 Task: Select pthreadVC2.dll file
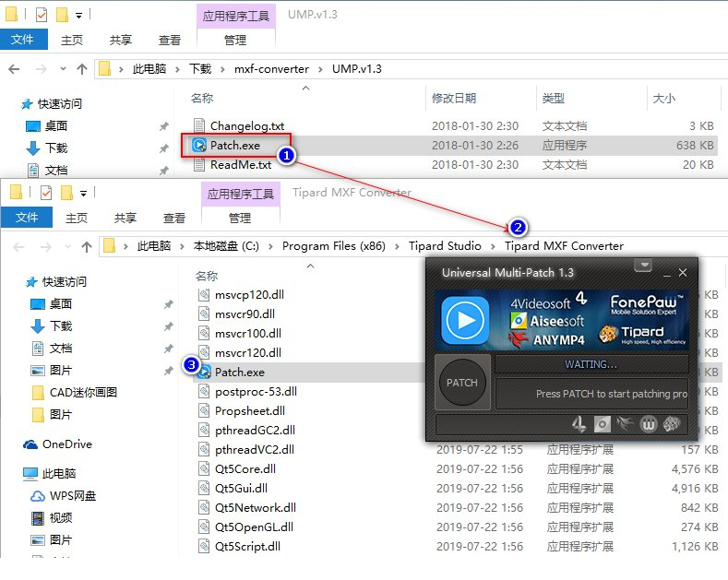click(x=255, y=450)
